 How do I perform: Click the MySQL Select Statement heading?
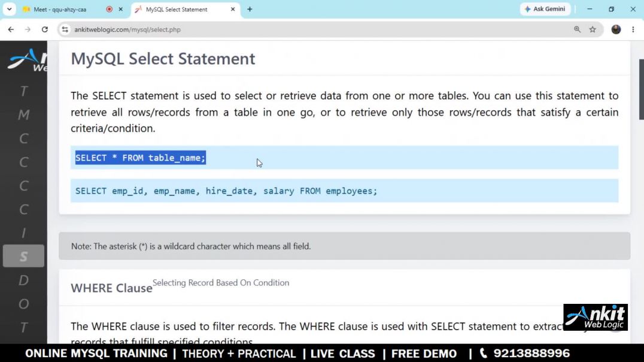[x=163, y=59]
